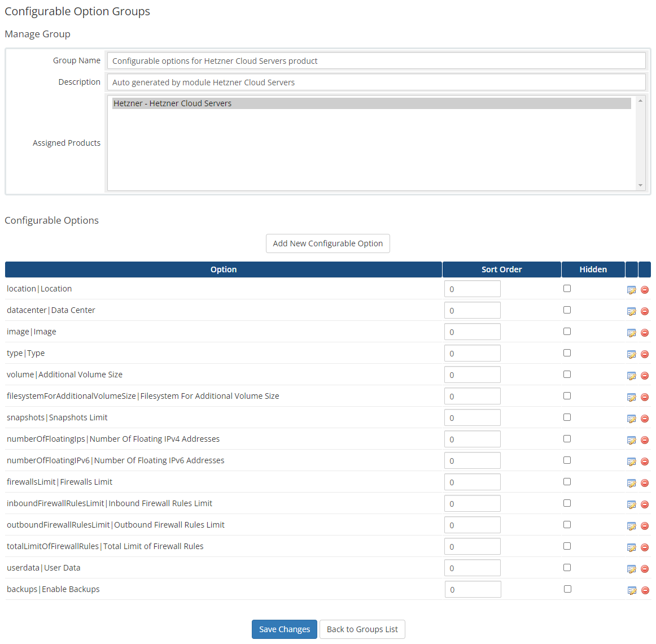Remove the type option using its delete icon
This screenshot has width=656, height=644.
tap(645, 354)
